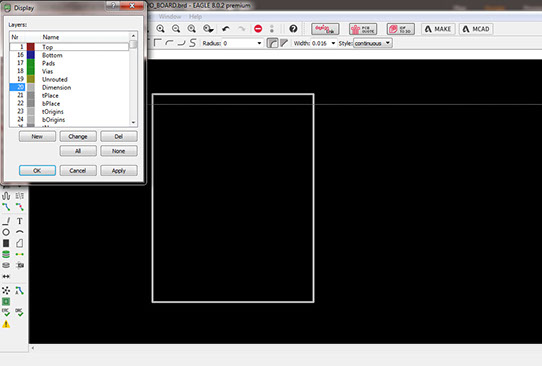Click the layer list scroll up arrow
Viewport: 542px width, 366px height.
click(133, 36)
